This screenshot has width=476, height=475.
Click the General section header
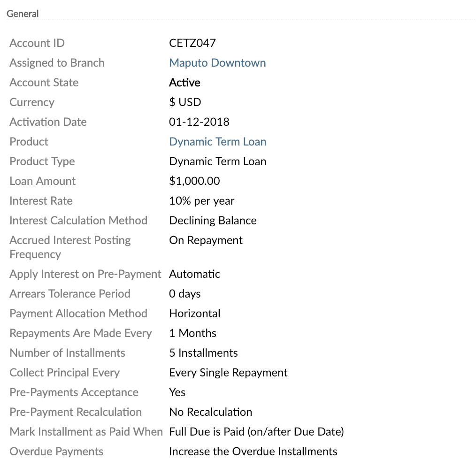(23, 14)
